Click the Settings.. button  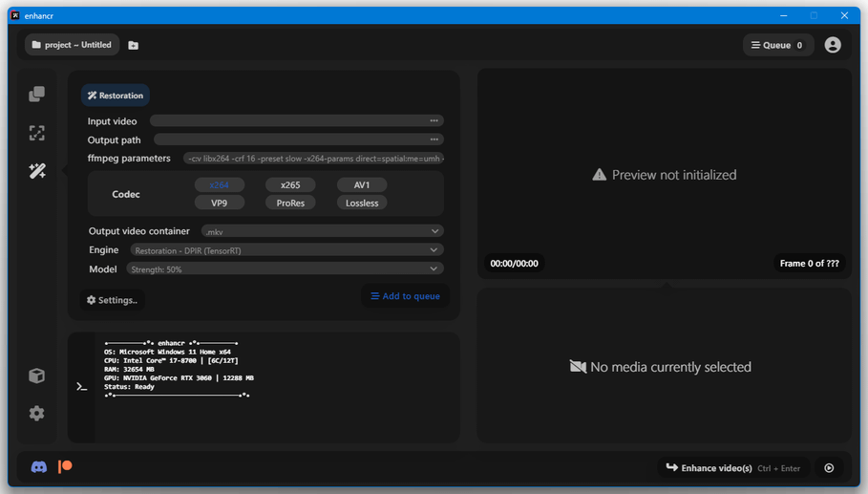[113, 300]
